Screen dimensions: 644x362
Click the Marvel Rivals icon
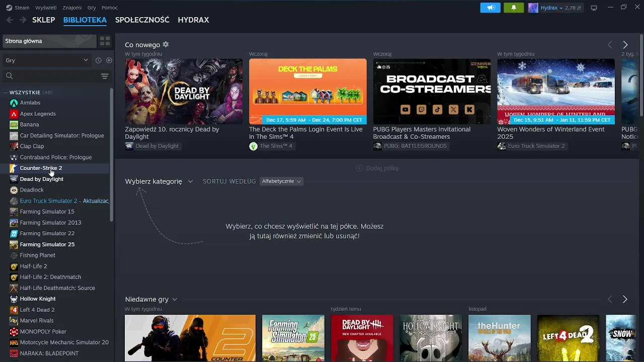(14, 320)
